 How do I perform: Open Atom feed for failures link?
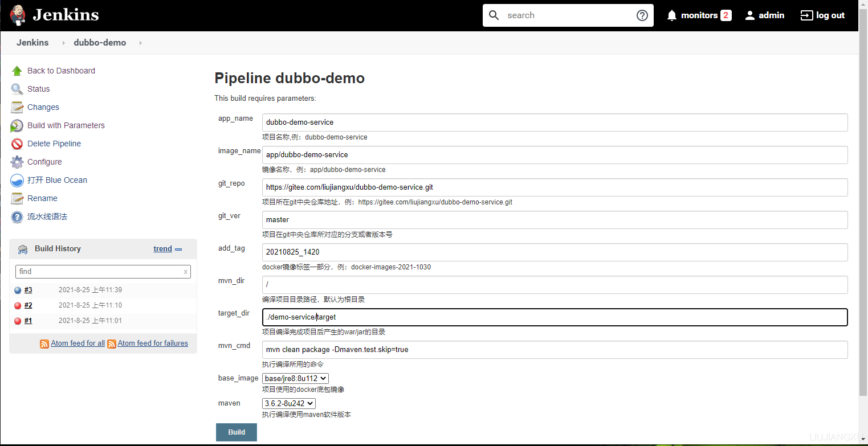pyautogui.click(x=153, y=343)
